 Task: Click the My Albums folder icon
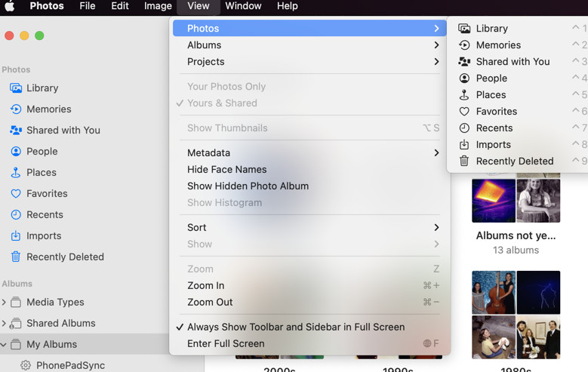tap(16, 344)
